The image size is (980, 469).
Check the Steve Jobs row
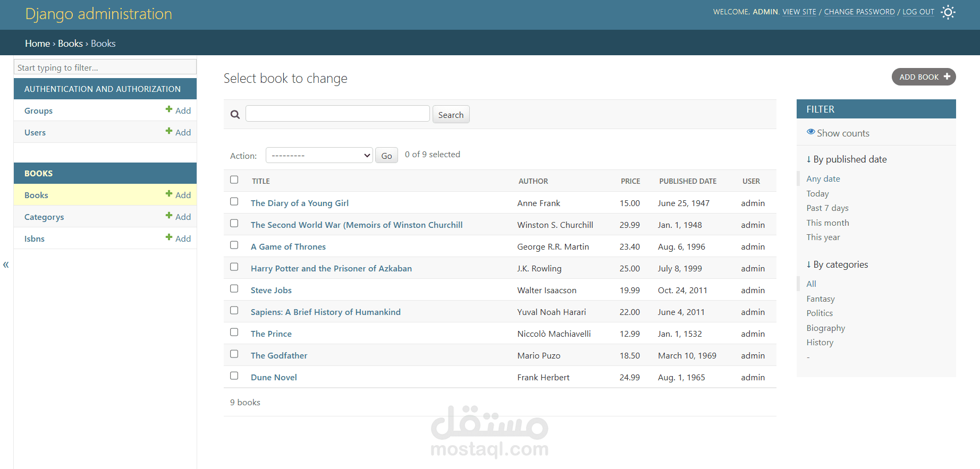click(234, 288)
